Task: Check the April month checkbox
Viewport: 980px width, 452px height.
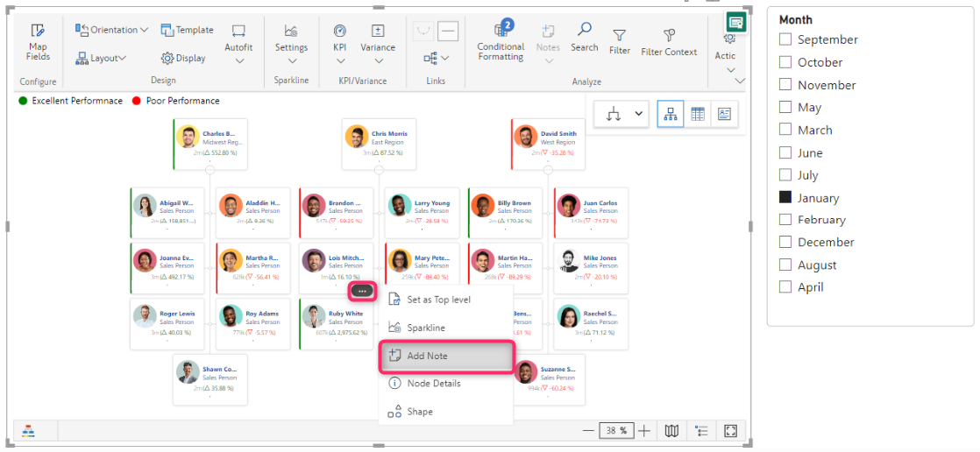Action: click(785, 287)
